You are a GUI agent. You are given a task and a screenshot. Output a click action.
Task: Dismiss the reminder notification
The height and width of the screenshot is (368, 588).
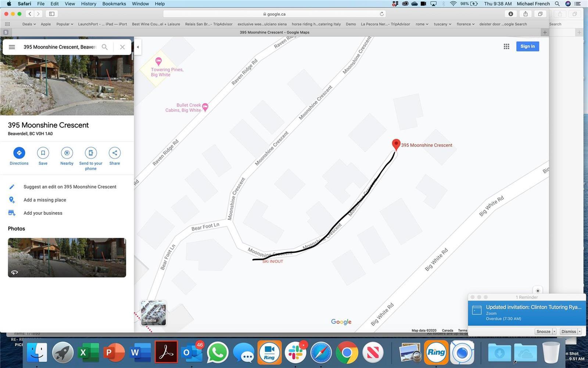tap(568, 332)
